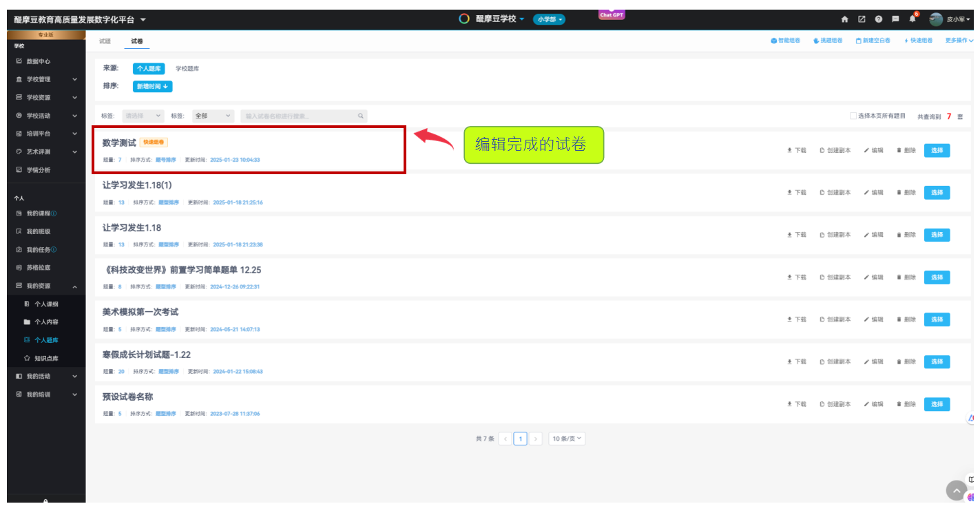This screenshot has height=515, width=980.
Task: Click the home icon in top bar
Action: tap(845, 19)
